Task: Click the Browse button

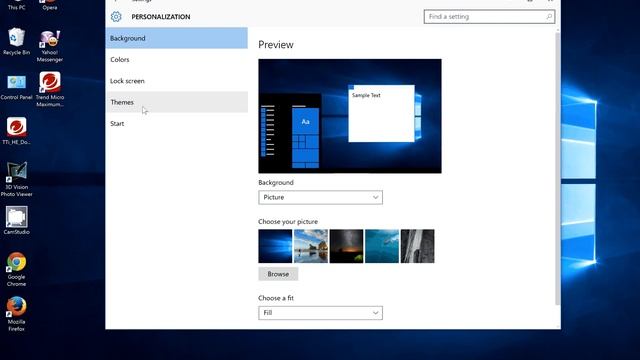Action: (278, 274)
